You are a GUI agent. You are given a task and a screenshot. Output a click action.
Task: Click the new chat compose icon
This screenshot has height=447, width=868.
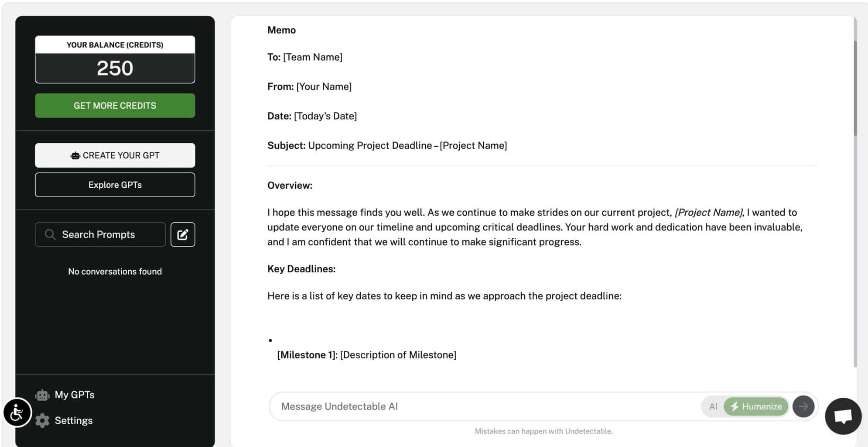(x=183, y=235)
